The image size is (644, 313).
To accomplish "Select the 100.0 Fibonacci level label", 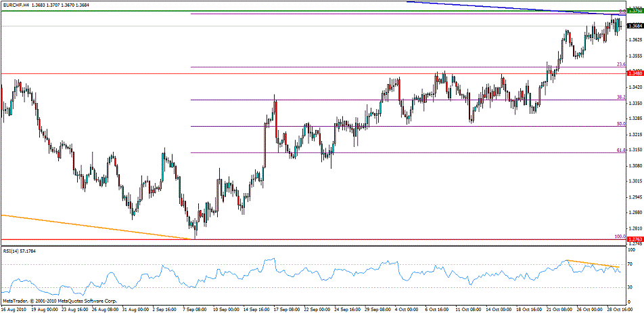I will click(x=620, y=236).
